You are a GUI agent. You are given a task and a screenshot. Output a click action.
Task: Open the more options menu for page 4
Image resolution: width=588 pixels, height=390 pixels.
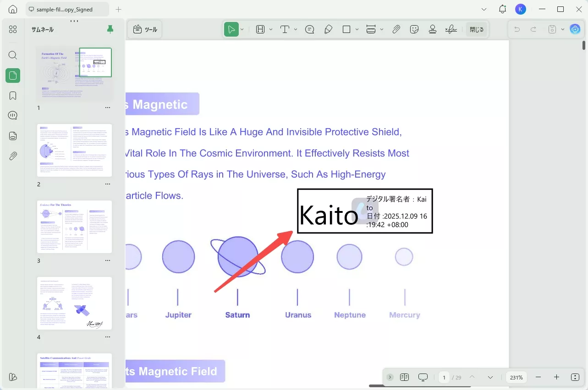(x=108, y=337)
